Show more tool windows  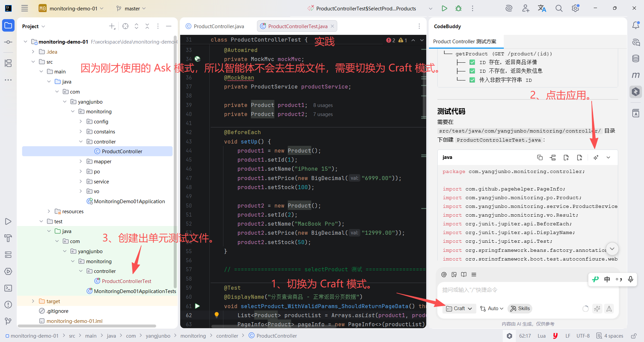pyautogui.click(x=8, y=80)
